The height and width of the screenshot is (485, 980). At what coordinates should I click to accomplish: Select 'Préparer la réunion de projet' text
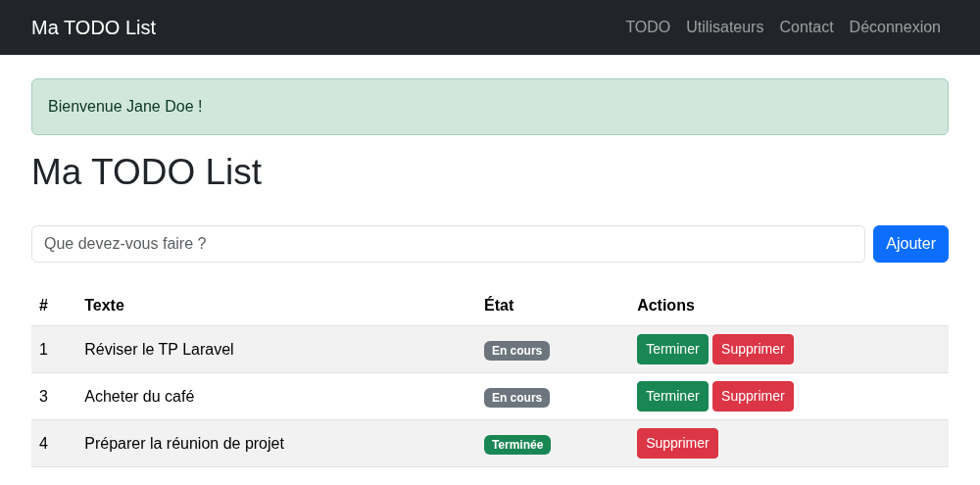[184, 443]
